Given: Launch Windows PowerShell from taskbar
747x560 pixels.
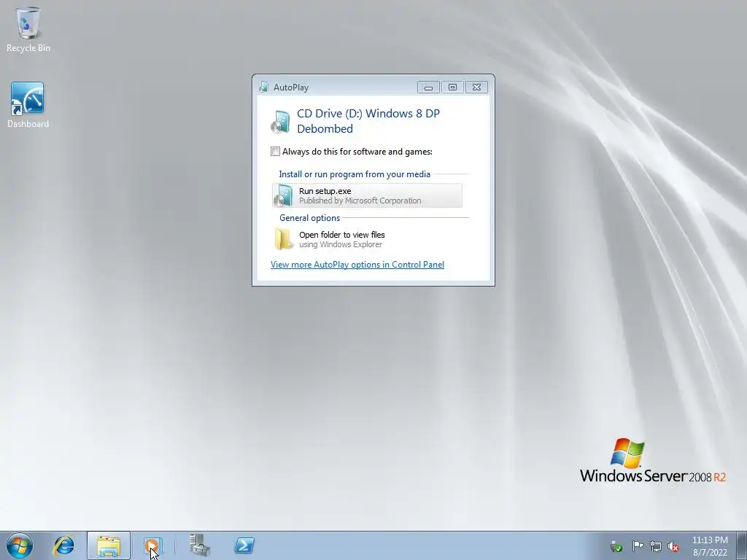Looking at the screenshot, I should coord(244,545).
